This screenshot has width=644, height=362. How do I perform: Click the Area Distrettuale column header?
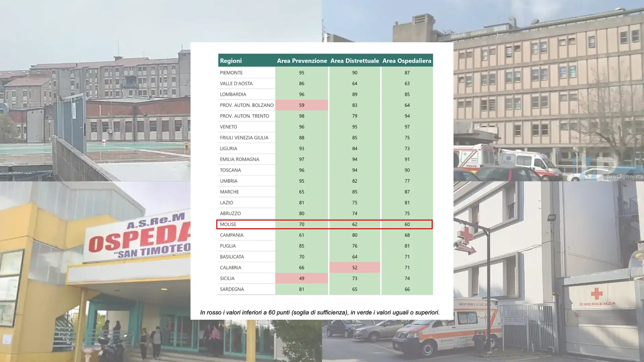click(355, 61)
